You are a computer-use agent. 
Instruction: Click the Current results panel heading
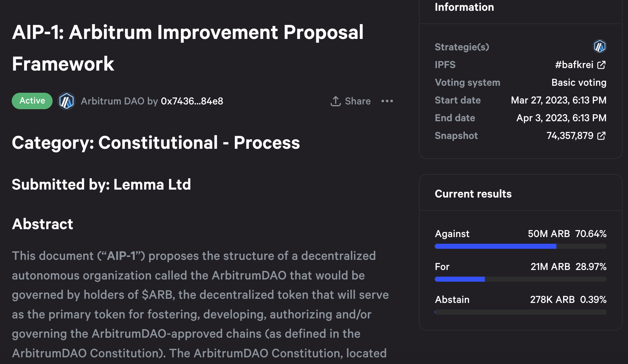tap(473, 194)
